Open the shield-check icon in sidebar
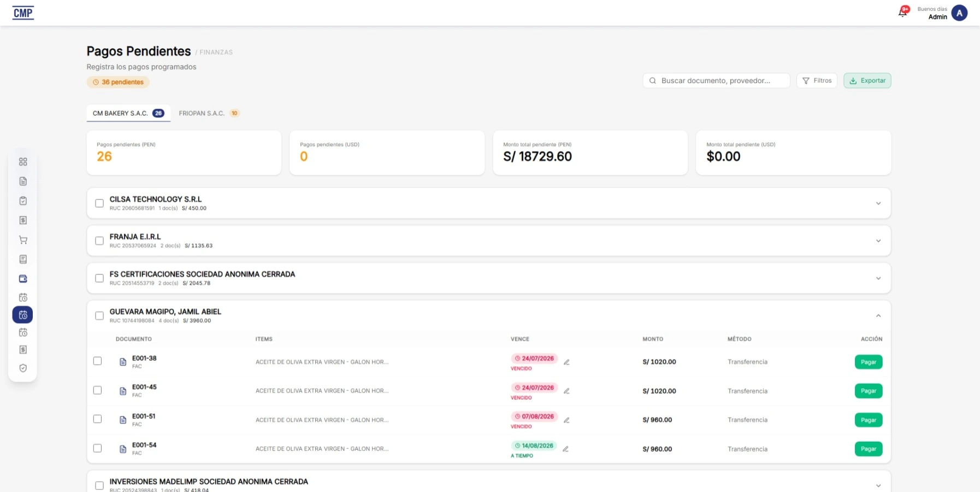Viewport: 980px width, 492px height. coord(23,368)
